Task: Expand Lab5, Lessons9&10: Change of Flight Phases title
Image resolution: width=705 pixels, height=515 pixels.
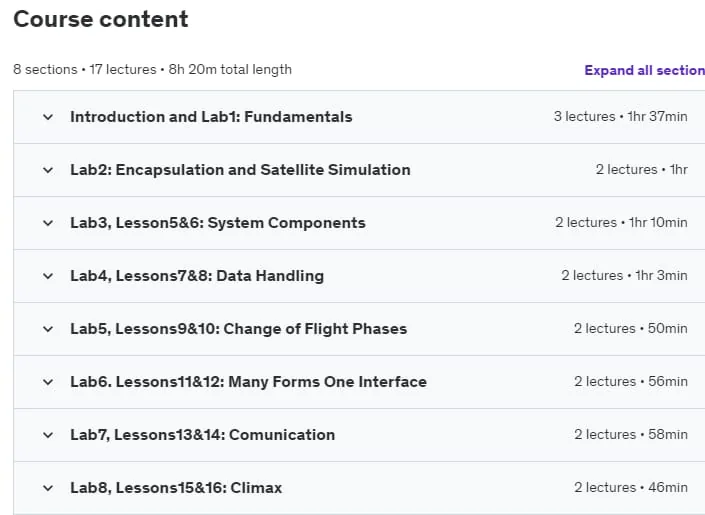Action: point(238,329)
